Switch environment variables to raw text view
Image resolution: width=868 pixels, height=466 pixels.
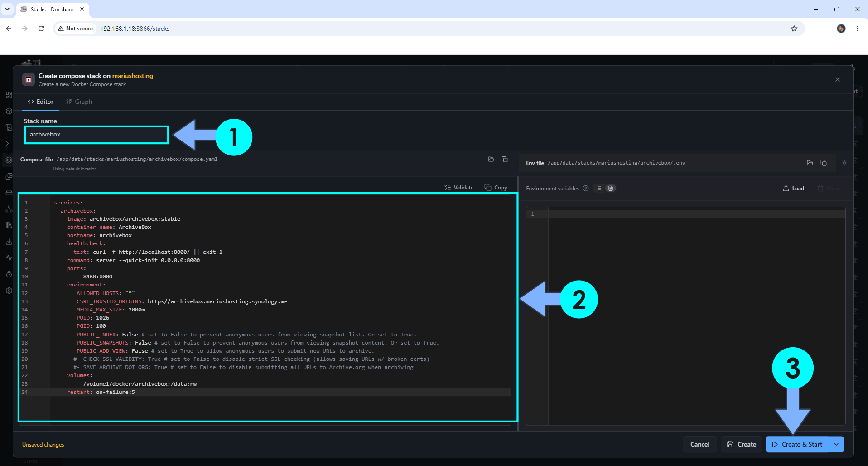point(611,189)
